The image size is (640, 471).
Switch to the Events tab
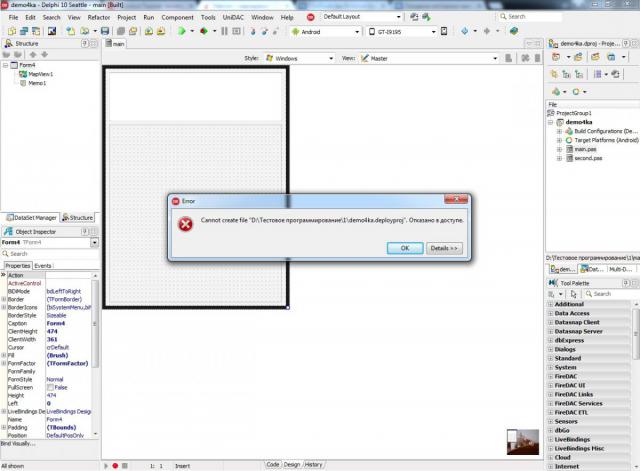click(43, 266)
